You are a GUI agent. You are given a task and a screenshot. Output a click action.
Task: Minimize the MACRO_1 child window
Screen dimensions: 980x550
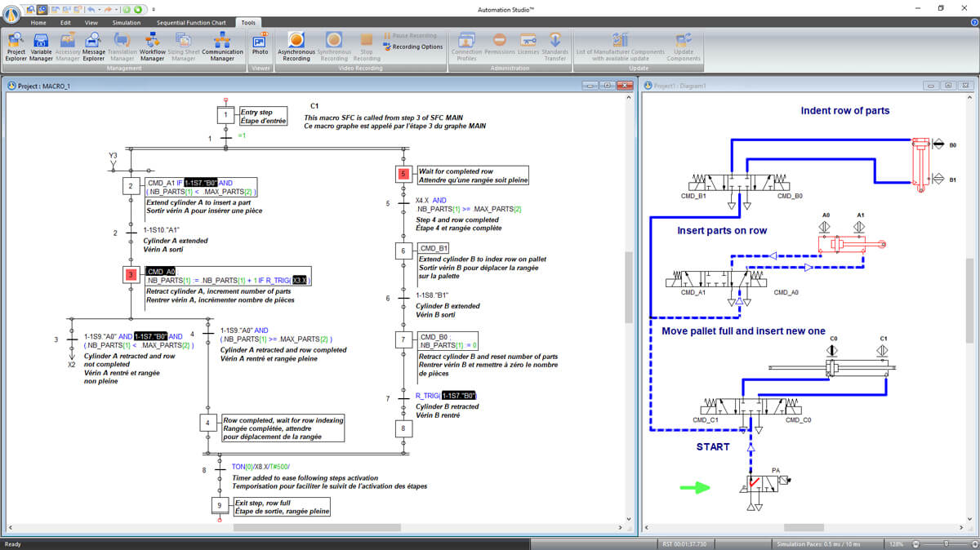590,85
